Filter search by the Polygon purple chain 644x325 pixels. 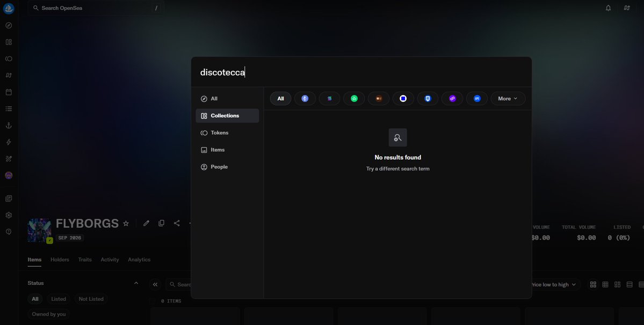pos(452,98)
